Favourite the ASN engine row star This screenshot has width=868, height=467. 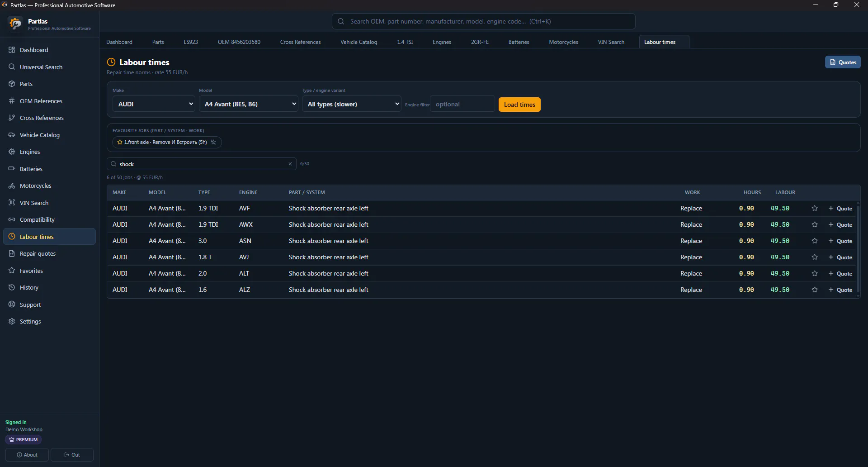(815, 241)
